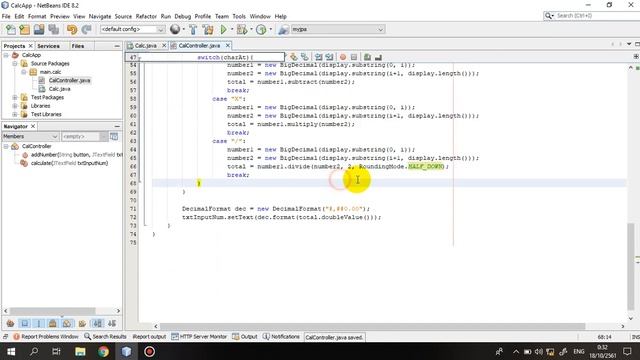Toggle the third navigator filter button
This screenshot has width=640, height=360.
pyautogui.click(x=39, y=323)
